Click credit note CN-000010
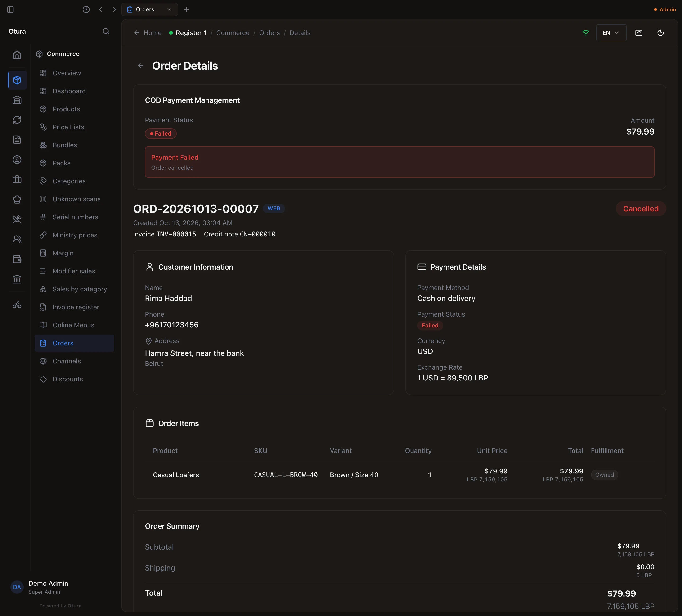The width and height of the screenshot is (682, 616). coord(258,234)
